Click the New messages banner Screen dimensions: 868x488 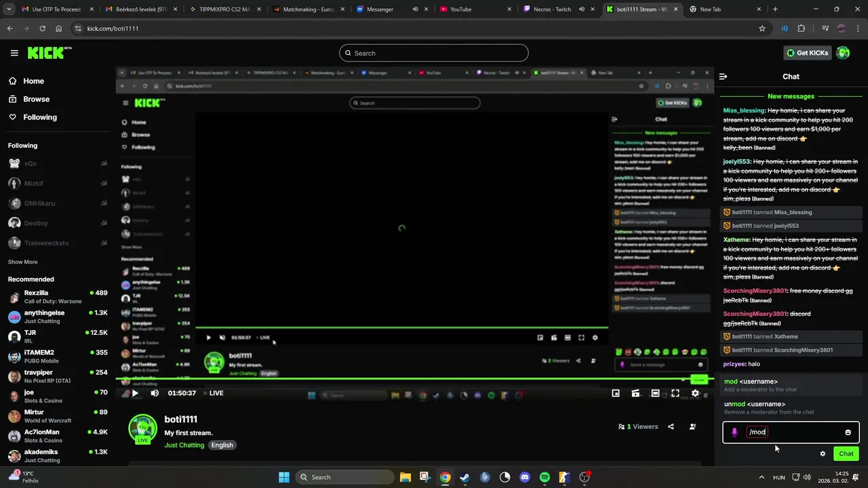pyautogui.click(x=791, y=96)
